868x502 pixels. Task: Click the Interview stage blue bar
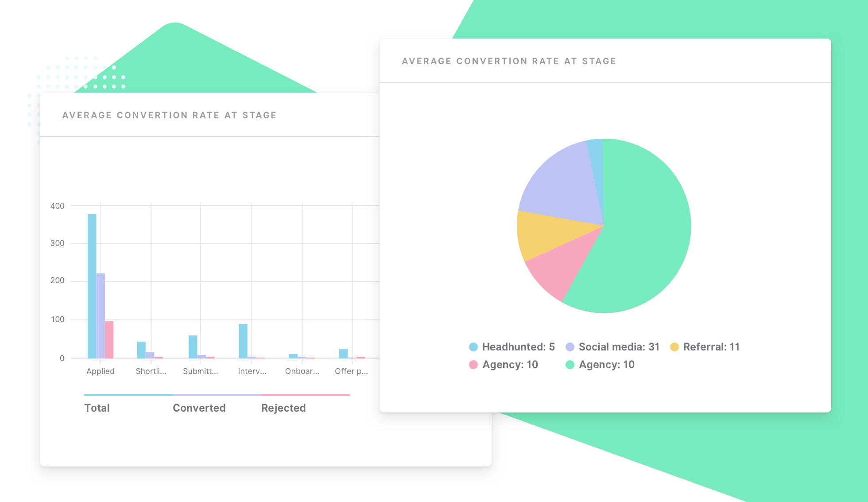pos(243,341)
